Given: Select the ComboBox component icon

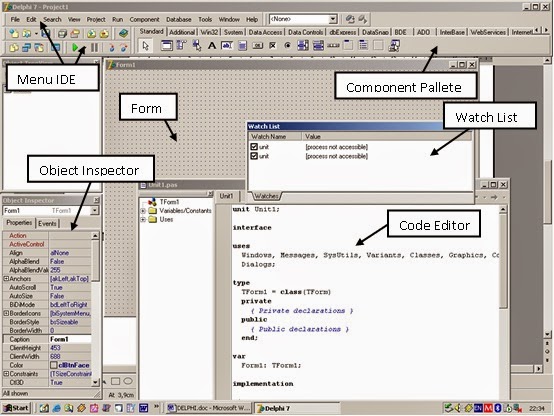Looking at the screenshot, I should (x=318, y=46).
